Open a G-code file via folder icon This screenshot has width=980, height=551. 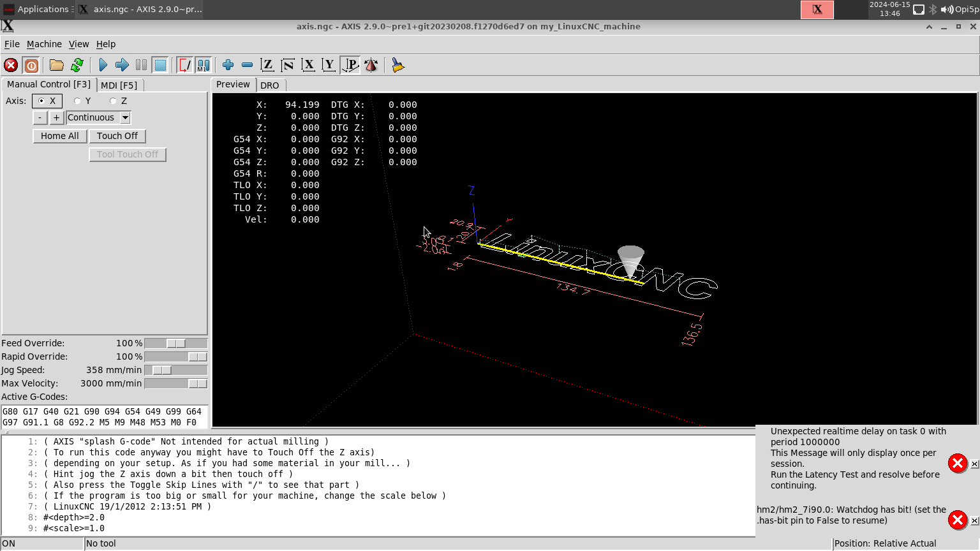coord(57,65)
